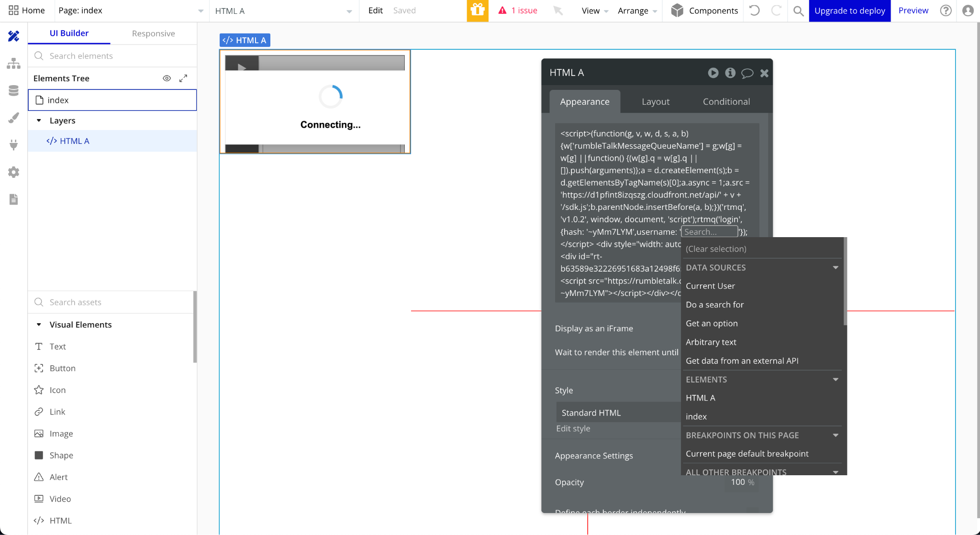Collapse the Visual Elements section
980x535 pixels.
pos(39,325)
